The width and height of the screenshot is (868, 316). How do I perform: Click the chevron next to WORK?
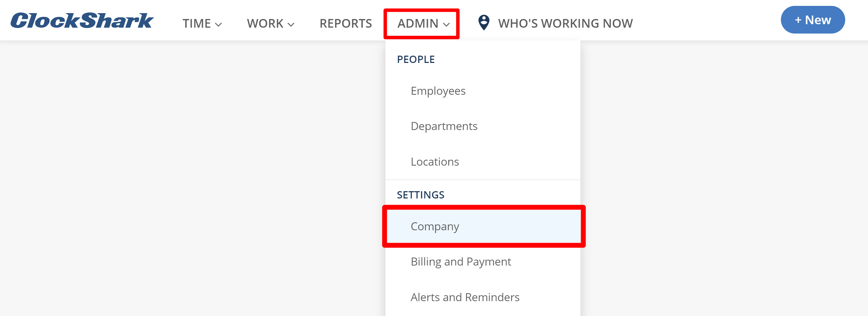coord(291,24)
